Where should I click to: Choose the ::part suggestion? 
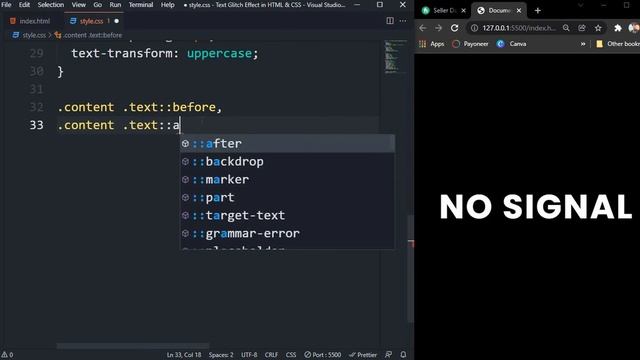point(287,198)
